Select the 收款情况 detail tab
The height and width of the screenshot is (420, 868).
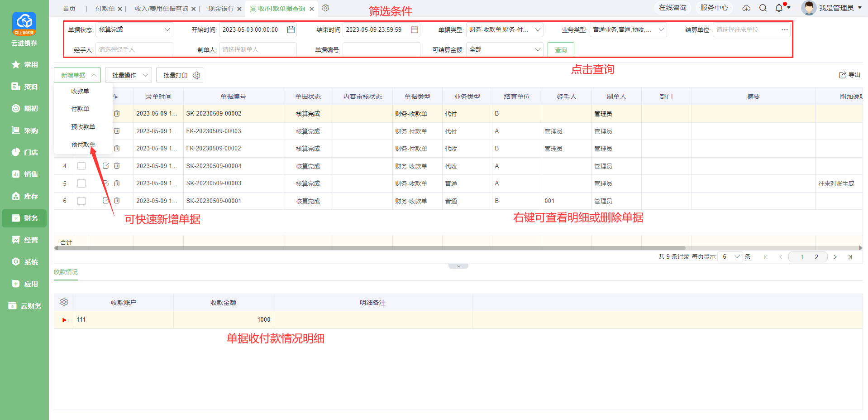click(x=66, y=272)
